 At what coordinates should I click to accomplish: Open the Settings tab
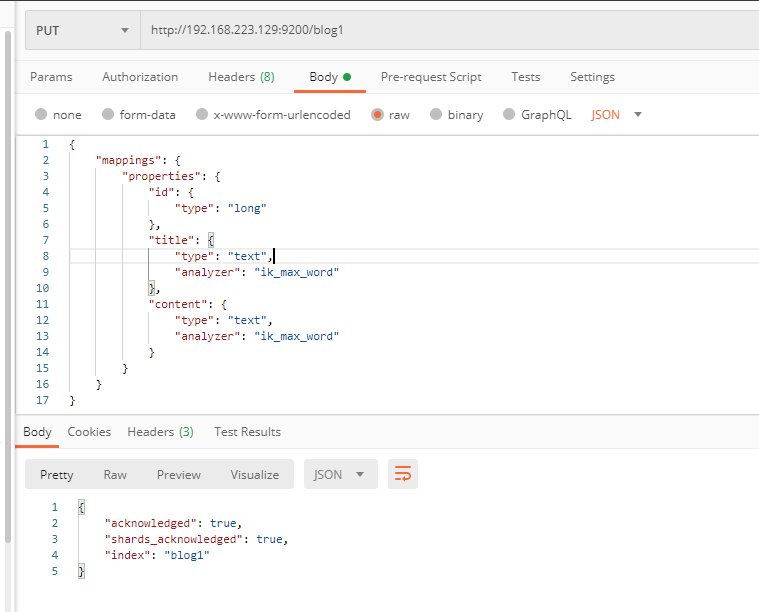(x=592, y=77)
